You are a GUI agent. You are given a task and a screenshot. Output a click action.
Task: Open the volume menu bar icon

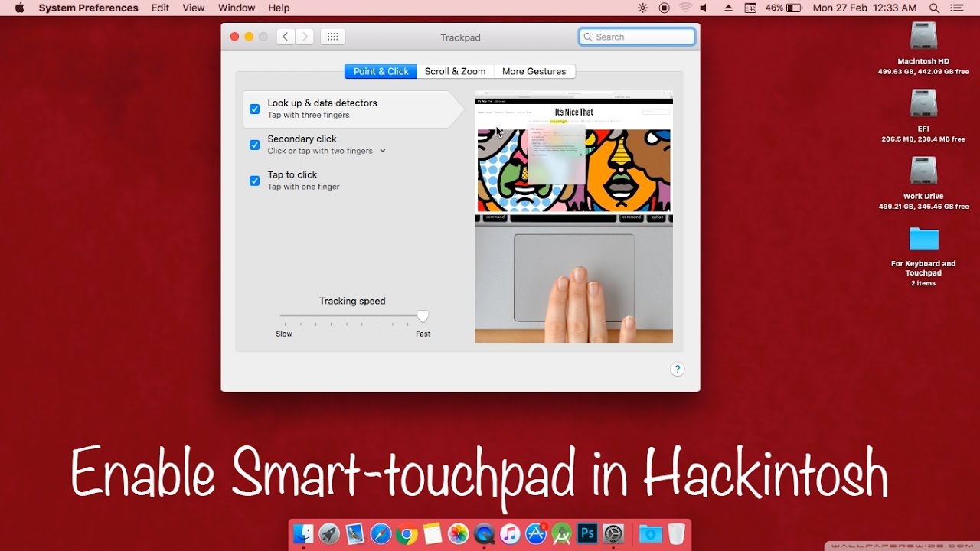click(706, 8)
